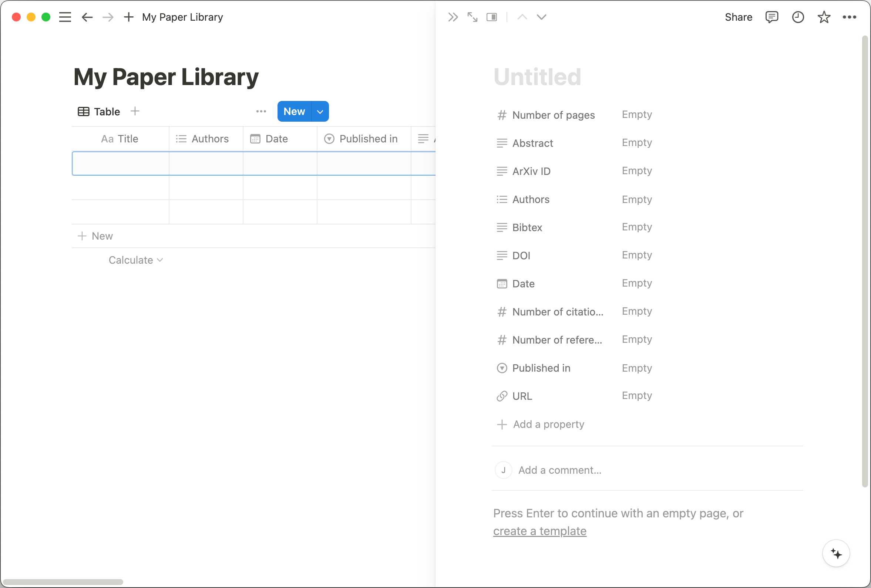Click the Abstract text icon in side panel
This screenshot has width=871, height=588.
point(502,143)
